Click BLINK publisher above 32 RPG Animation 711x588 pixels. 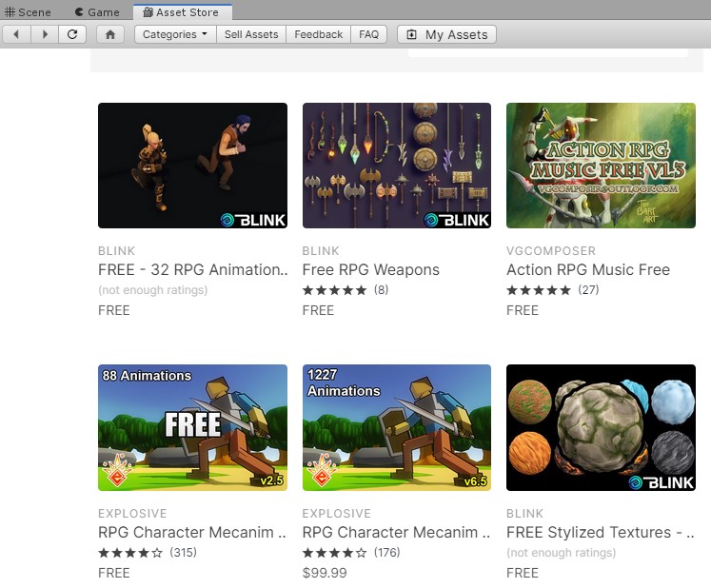tap(116, 250)
